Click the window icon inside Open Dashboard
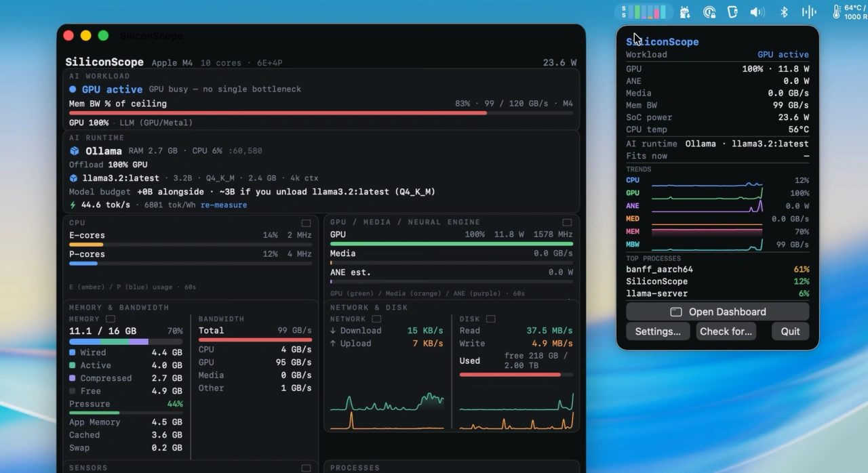 (x=676, y=312)
